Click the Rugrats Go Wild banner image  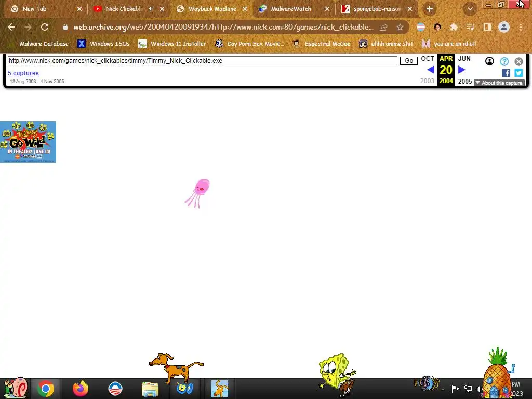(x=28, y=142)
